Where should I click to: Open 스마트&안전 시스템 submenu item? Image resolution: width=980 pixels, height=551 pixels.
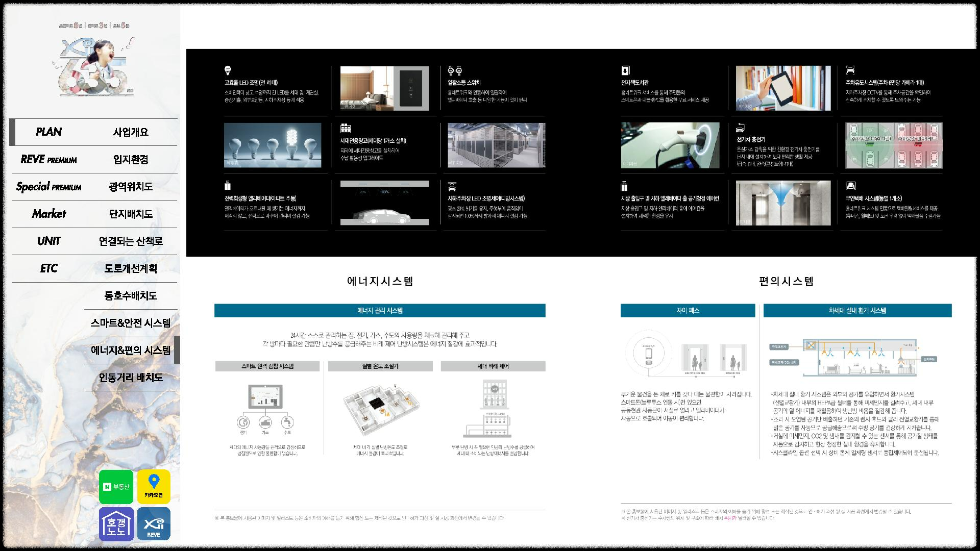pos(131,323)
